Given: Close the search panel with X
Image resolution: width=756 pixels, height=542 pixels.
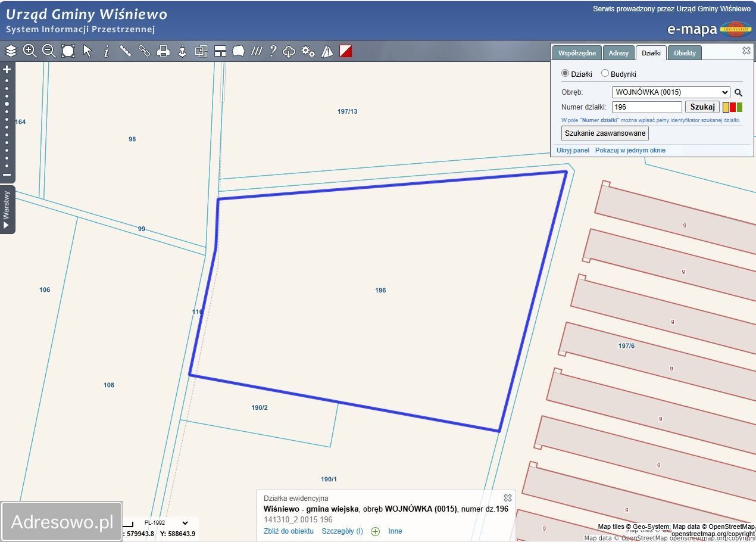Looking at the screenshot, I should point(746,51).
